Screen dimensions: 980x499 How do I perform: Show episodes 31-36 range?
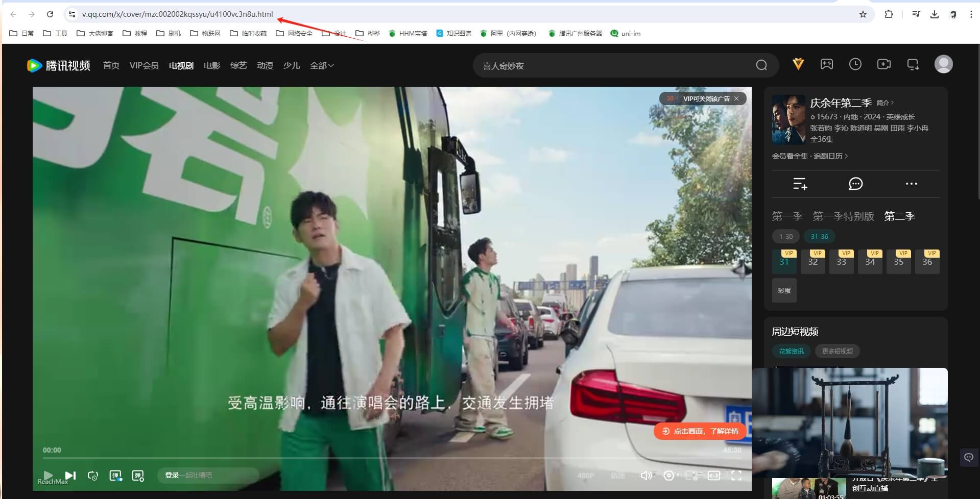coord(820,236)
